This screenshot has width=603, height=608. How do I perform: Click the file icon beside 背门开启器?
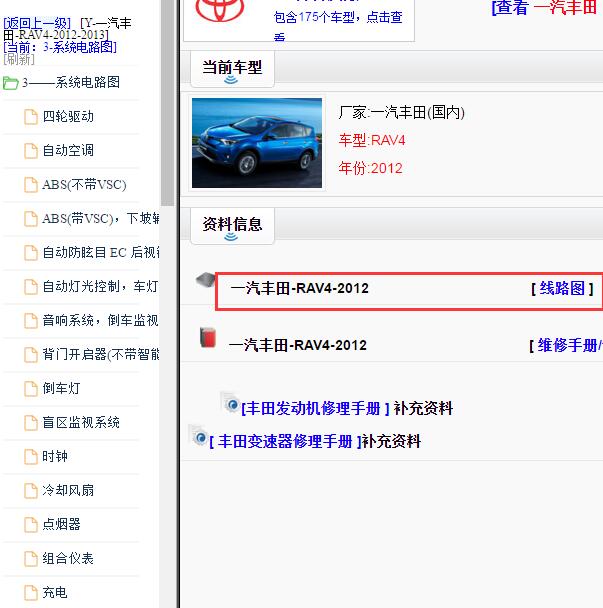pos(31,355)
